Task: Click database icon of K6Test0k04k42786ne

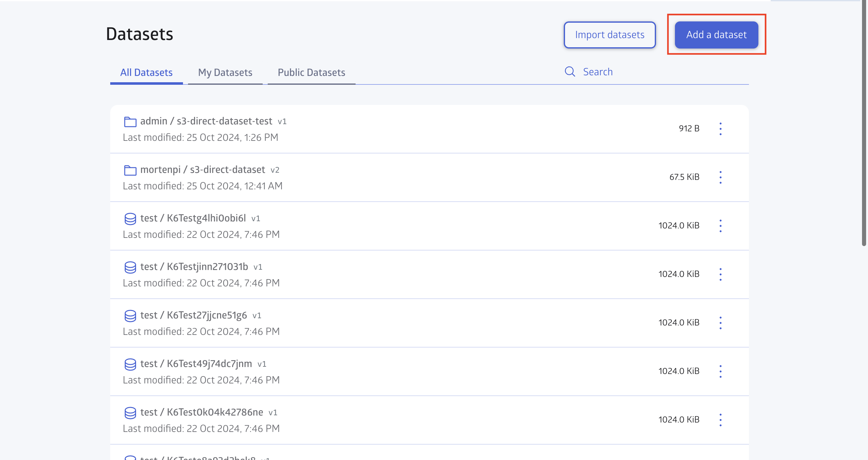Action: 130,413
